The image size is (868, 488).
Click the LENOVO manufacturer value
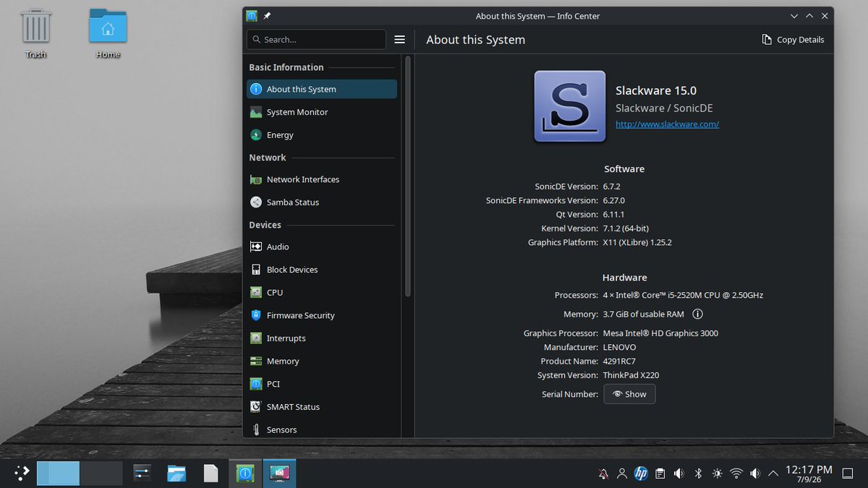click(619, 348)
